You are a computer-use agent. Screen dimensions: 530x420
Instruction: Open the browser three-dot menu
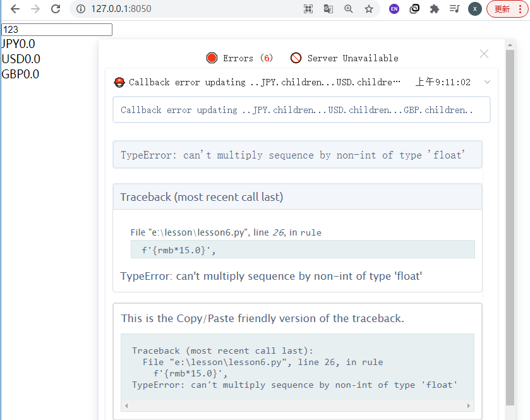click(520, 9)
